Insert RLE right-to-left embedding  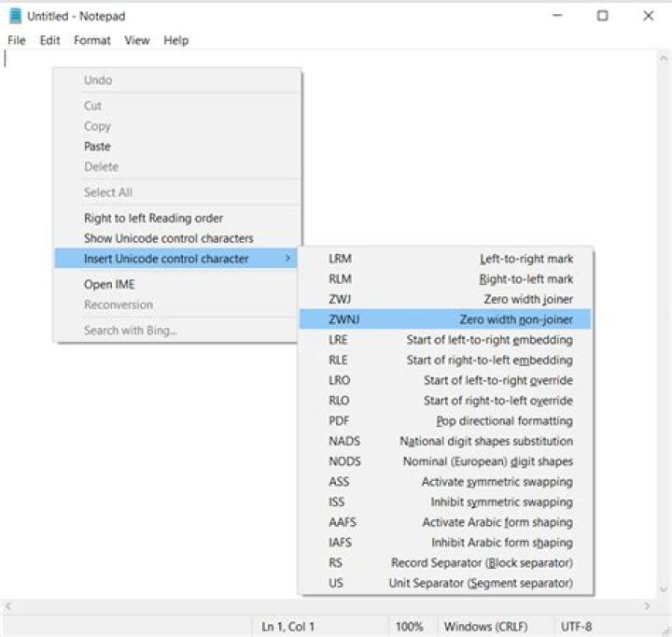pos(445,360)
